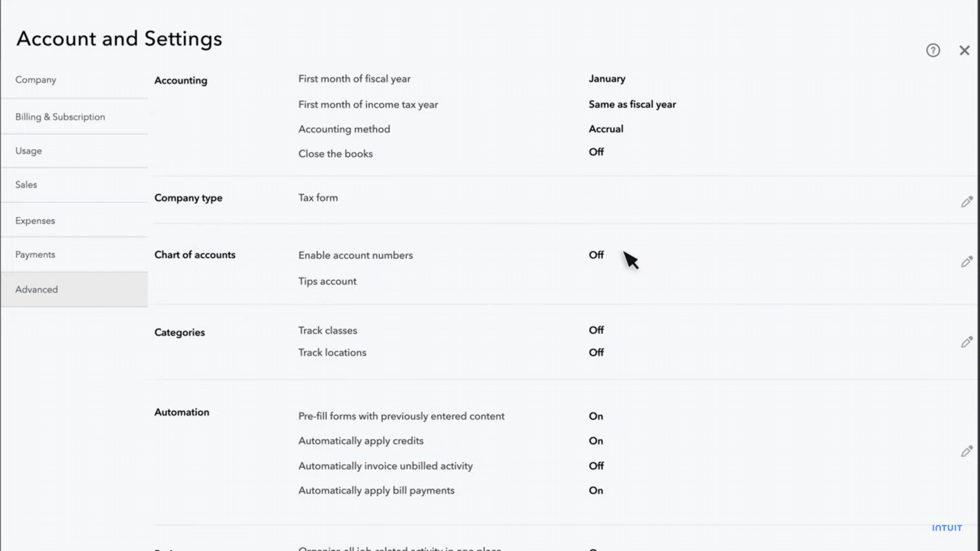Image resolution: width=980 pixels, height=551 pixels.
Task: Close the Account and Settings window
Action: [964, 51]
